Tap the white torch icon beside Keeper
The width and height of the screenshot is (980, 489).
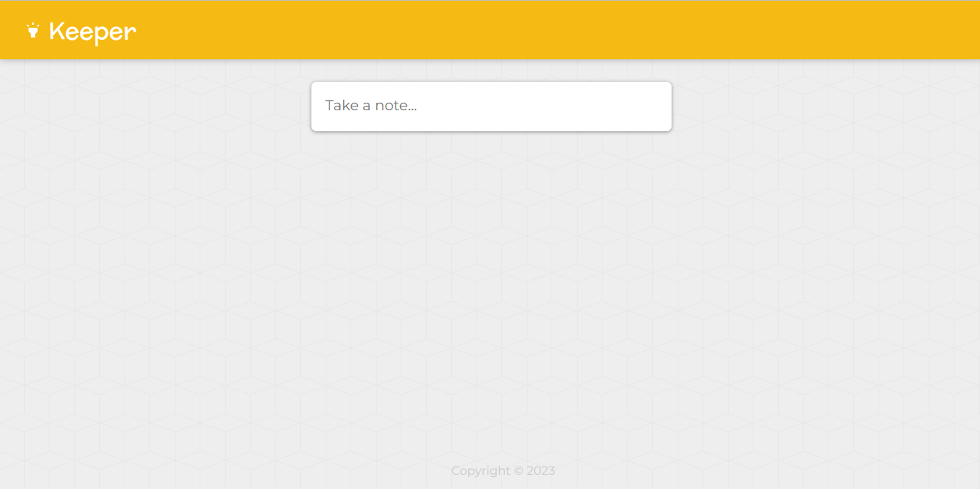32,31
